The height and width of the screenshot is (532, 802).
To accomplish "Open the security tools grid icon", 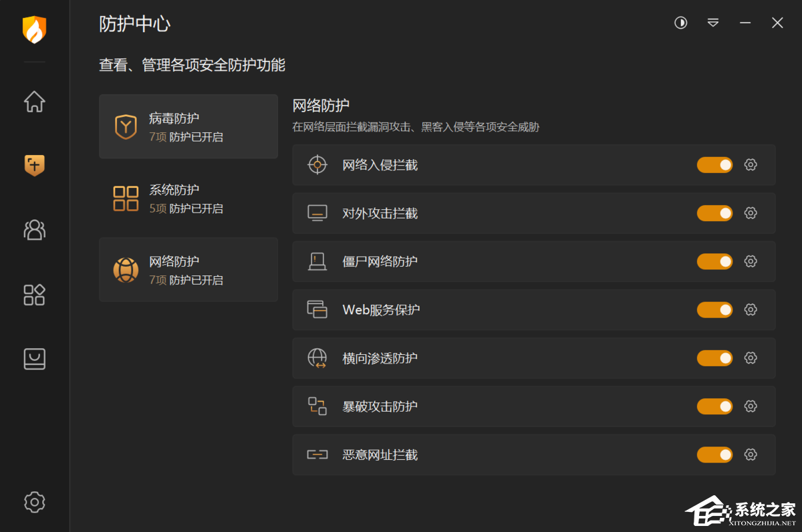I will (x=34, y=295).
